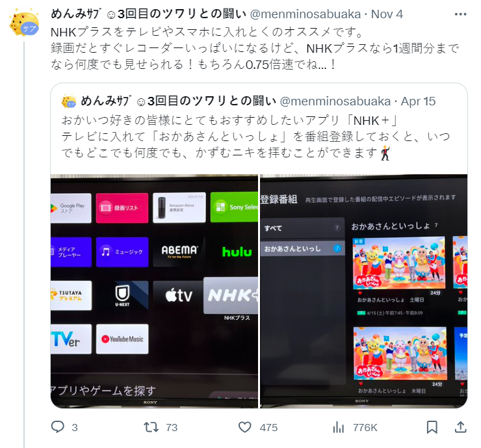Image resolution: width=481 pixels, height=448 pixels.
Task: Like the tweet with the heart icon
Action: pos(244,427)
